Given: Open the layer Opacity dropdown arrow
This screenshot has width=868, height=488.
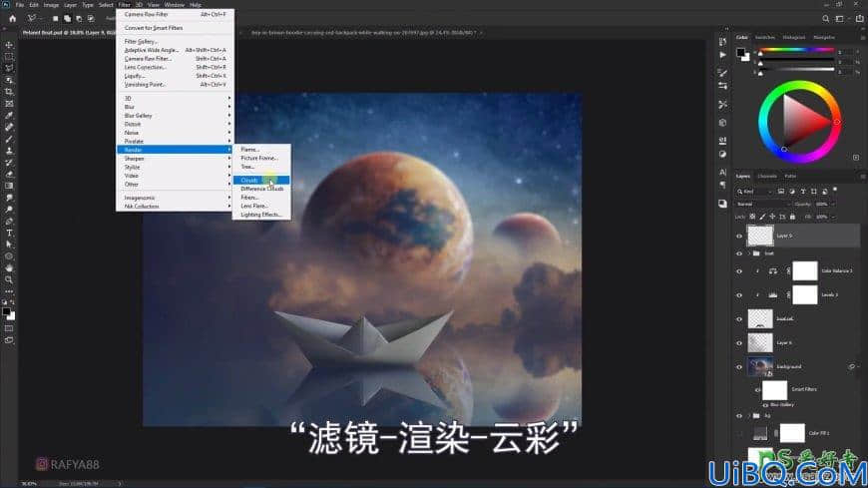Looking at the screenshot, I should coord(834,204).
